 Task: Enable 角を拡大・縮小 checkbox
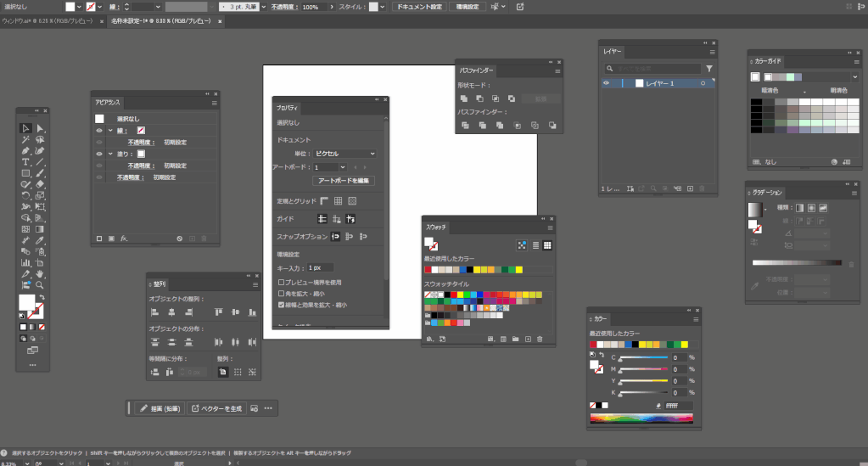click(281, 294)
